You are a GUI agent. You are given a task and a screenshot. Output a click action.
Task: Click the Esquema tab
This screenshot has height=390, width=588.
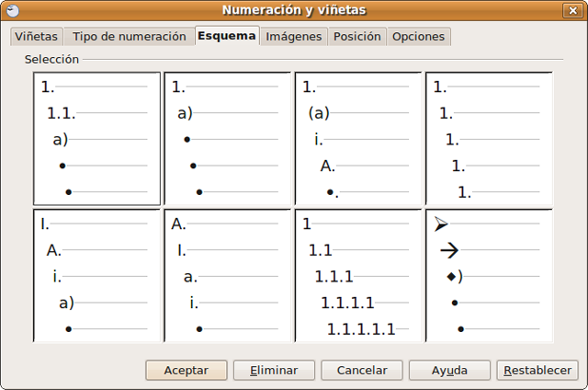coord(226,36)
